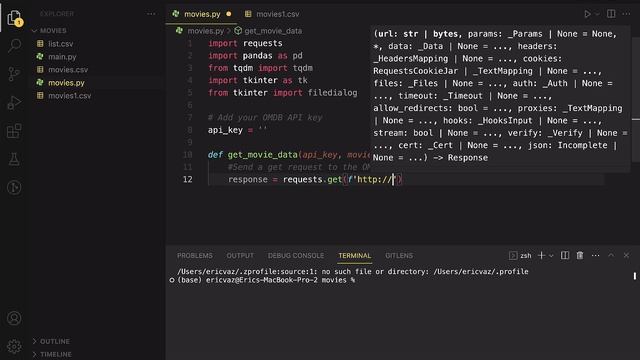640x360 pixels.
Task: Click 'import pandas as pd' line
Action: tap(255, 56)
